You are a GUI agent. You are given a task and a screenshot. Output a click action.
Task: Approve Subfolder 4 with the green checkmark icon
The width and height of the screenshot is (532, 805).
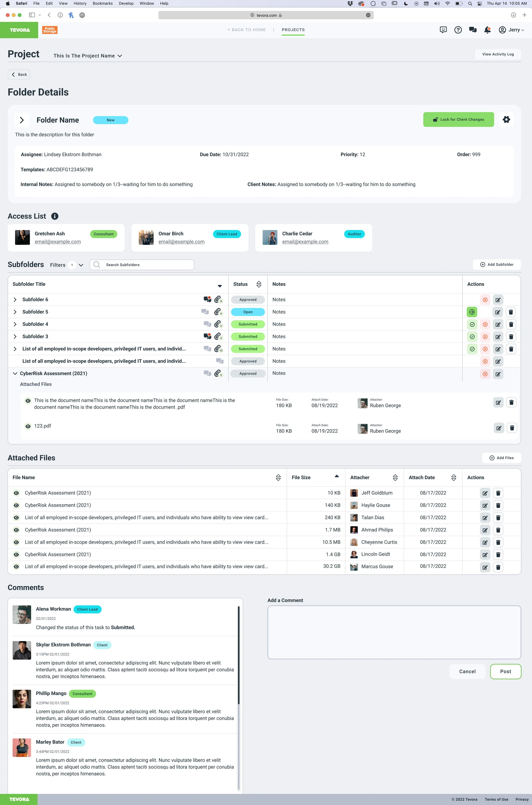click(x=472, y=324)
